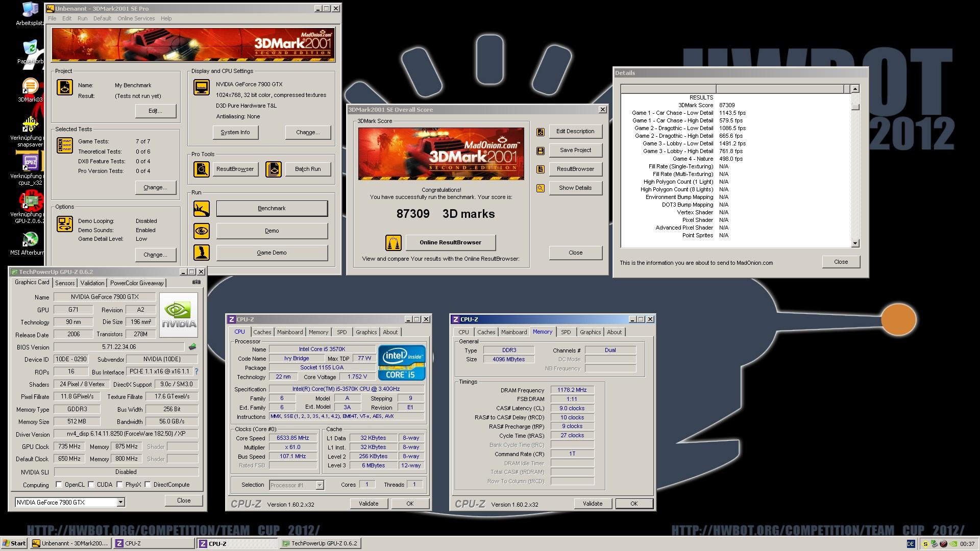Click the TechPowerUp GPU-Z taskbar item

click(x=321, y=543)
